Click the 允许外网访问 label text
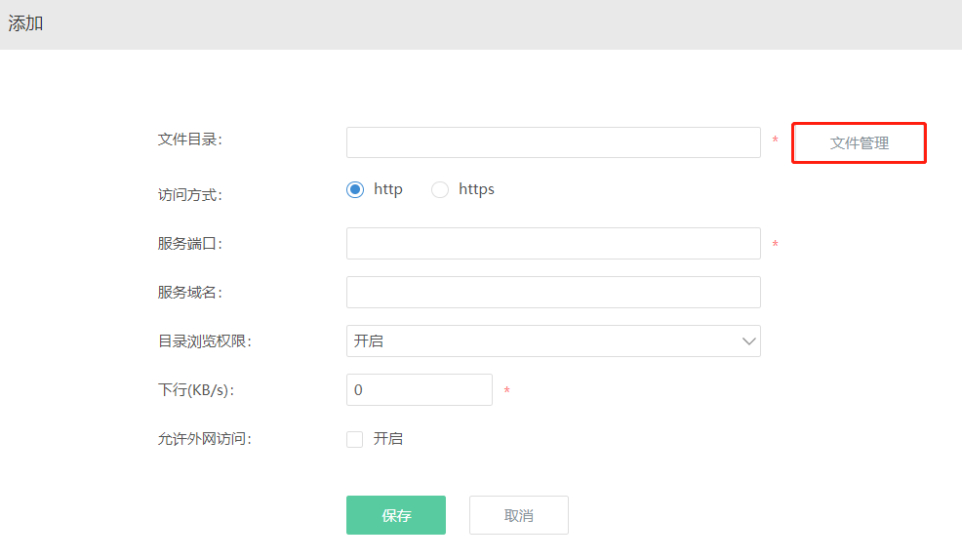The height and width of the screenshot is (560, 962). pyautogui.click(x=204, y=439)
